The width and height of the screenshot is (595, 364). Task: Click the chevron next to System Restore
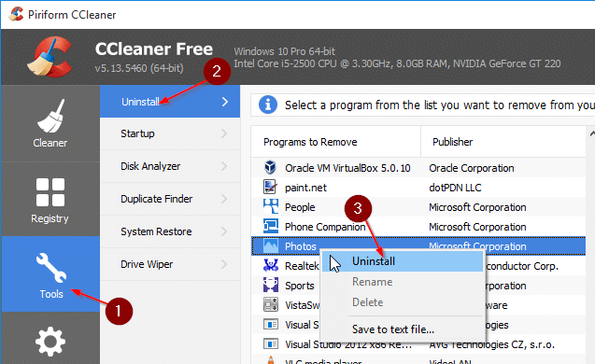pos(224,231)
